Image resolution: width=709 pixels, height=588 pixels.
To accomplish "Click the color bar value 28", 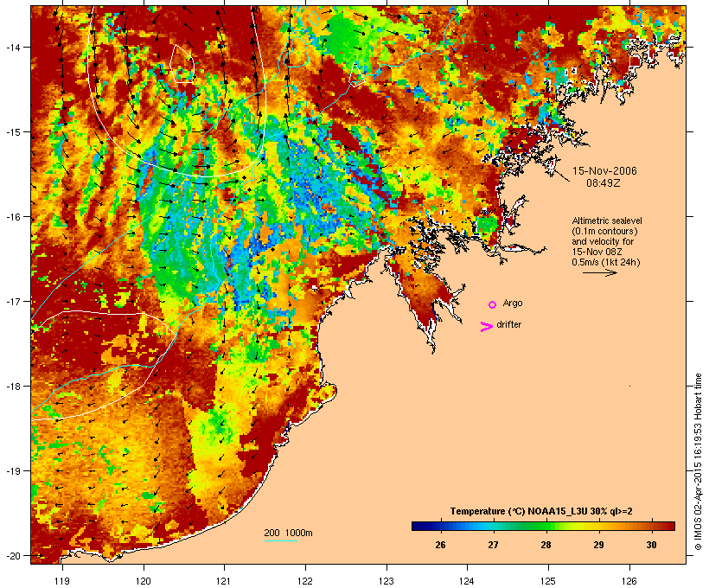I will pyautogui.click(x=546, y=545).
